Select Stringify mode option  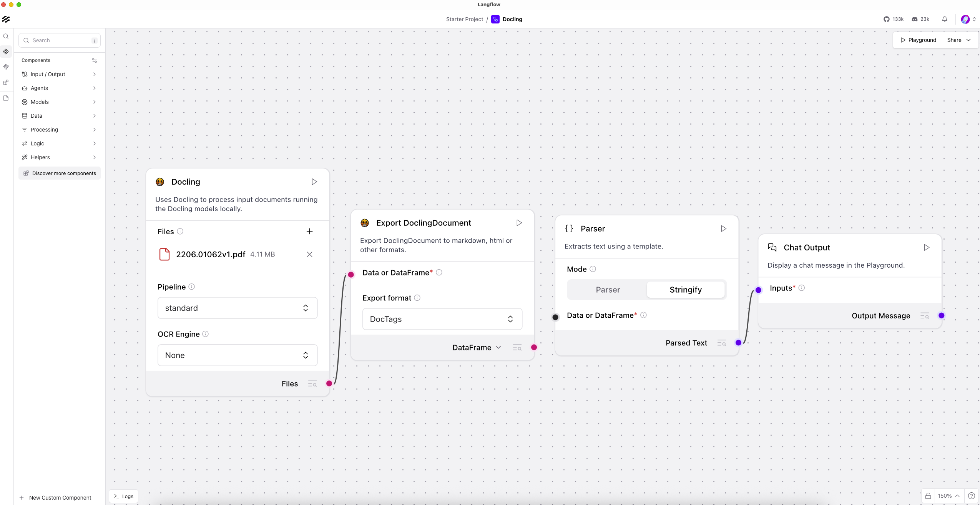click(685, 290)
